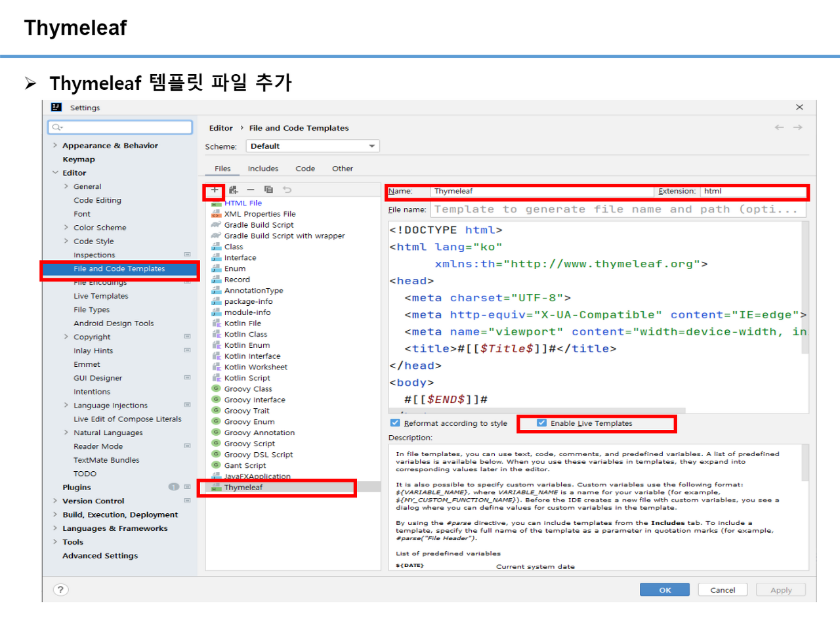Expand Build, Execution, Deployment section
Screen dimensions: 840x630
point(55,514)
